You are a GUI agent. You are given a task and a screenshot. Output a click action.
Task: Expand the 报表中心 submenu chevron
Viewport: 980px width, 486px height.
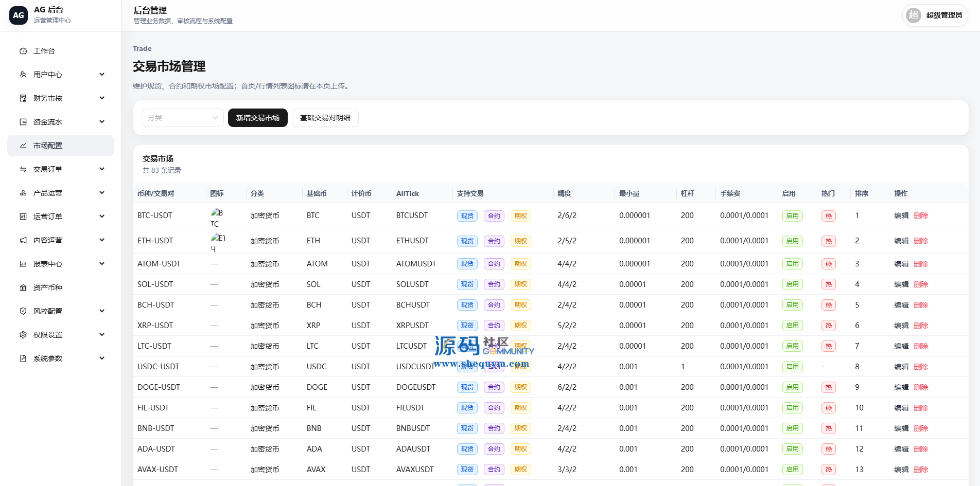pyautogui.click(x=102, y=264)
